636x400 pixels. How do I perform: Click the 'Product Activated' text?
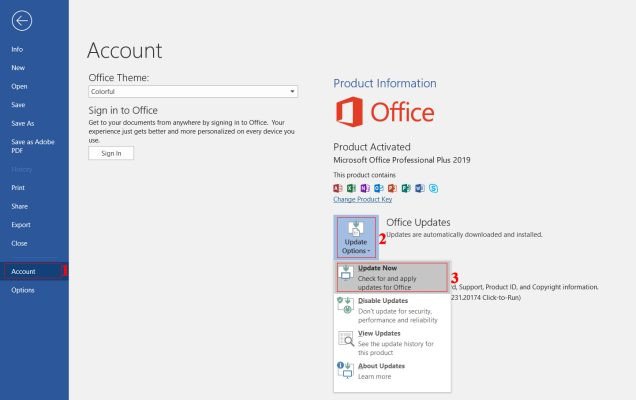coord(372,147)
